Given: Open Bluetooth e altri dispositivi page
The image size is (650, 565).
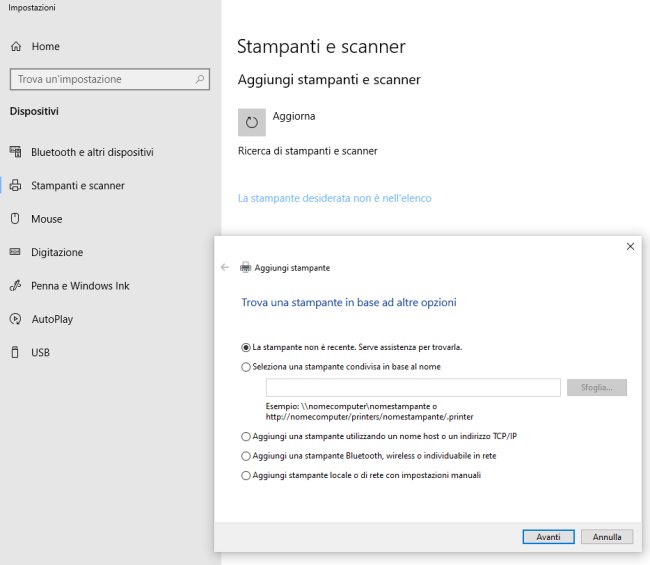Looking at the screenshot, I should coord(92,152).
